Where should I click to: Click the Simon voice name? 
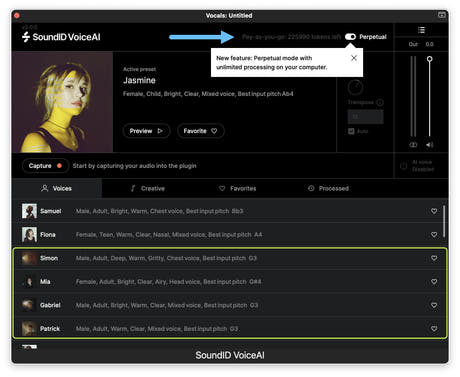(x=49, y=258)
